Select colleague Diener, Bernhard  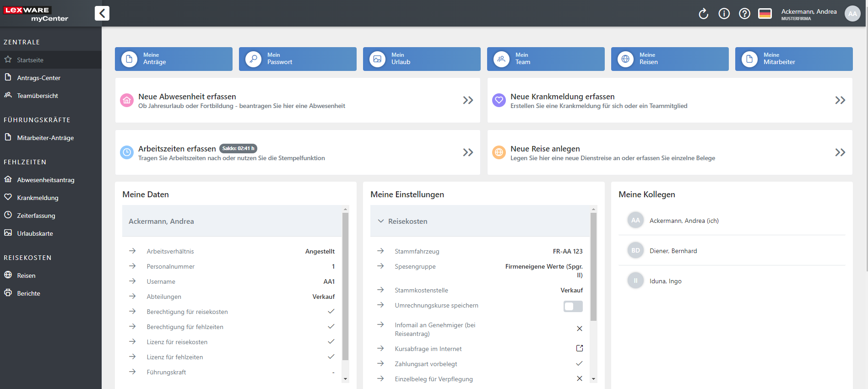click(673, 251)
